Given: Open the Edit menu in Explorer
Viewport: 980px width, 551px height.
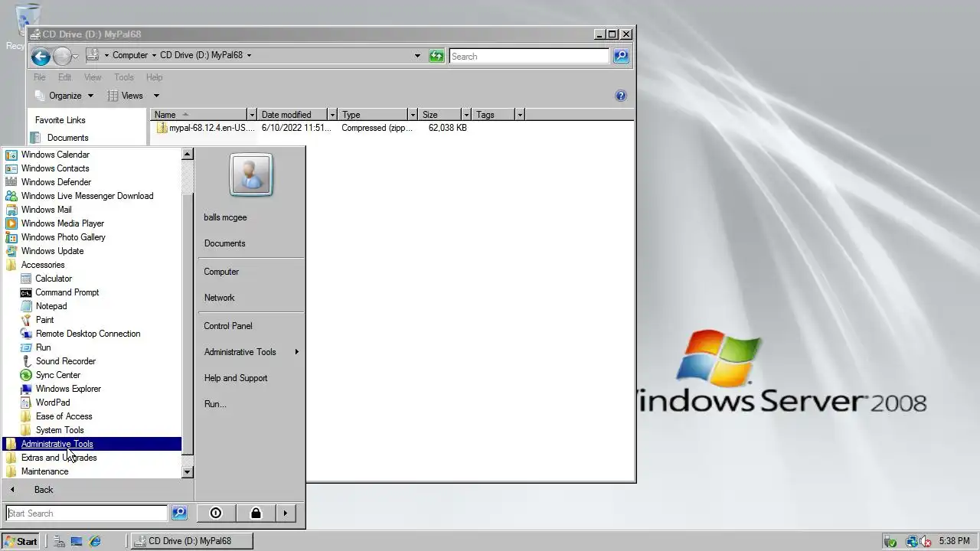Looking at the screenshot, I should tap(64, 77).
